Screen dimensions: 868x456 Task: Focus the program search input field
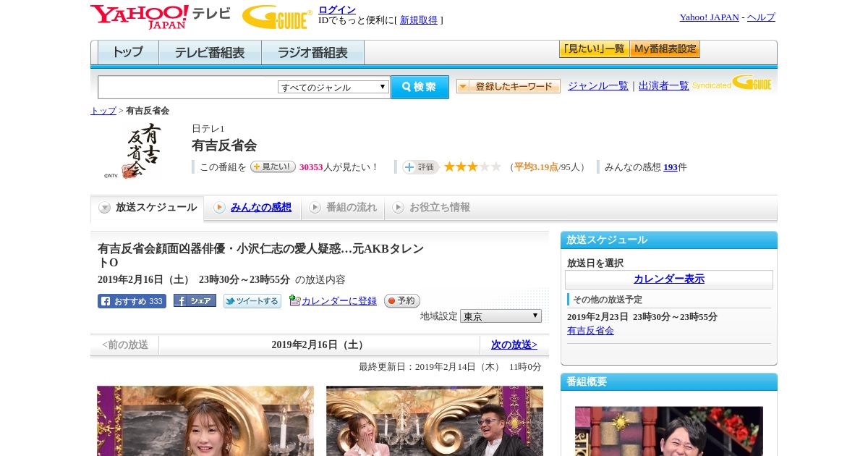(x=188, y=87)
